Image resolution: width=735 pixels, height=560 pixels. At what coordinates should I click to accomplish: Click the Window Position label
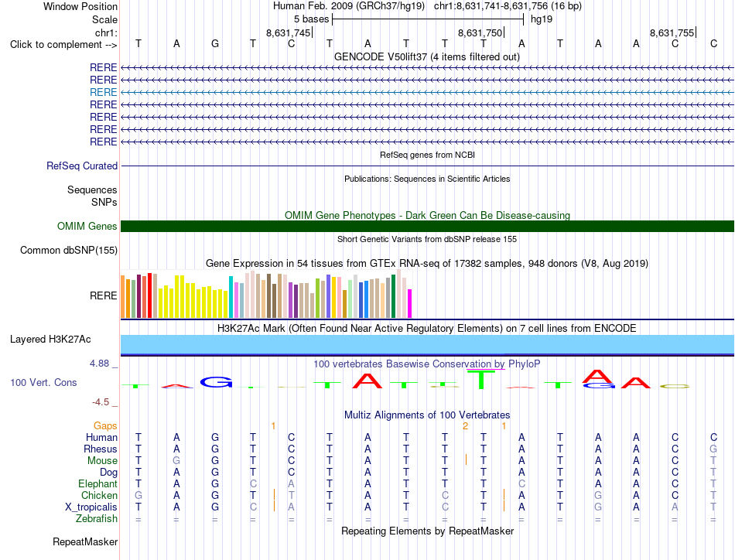80,6
